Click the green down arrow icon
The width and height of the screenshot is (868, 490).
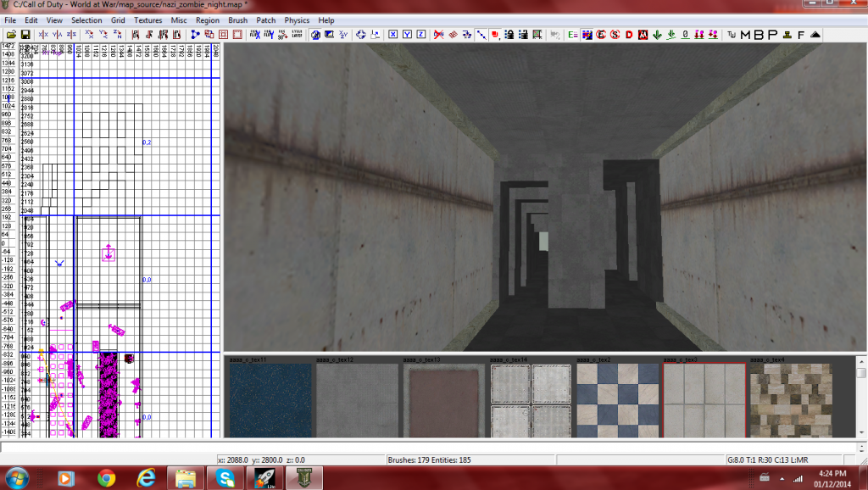(x=658, y=34)
